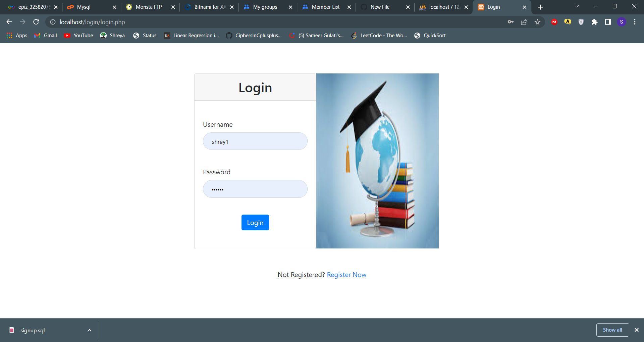The image size is (644, 342).
Task: Open the Register Now link
Action: tap(346, 274)
